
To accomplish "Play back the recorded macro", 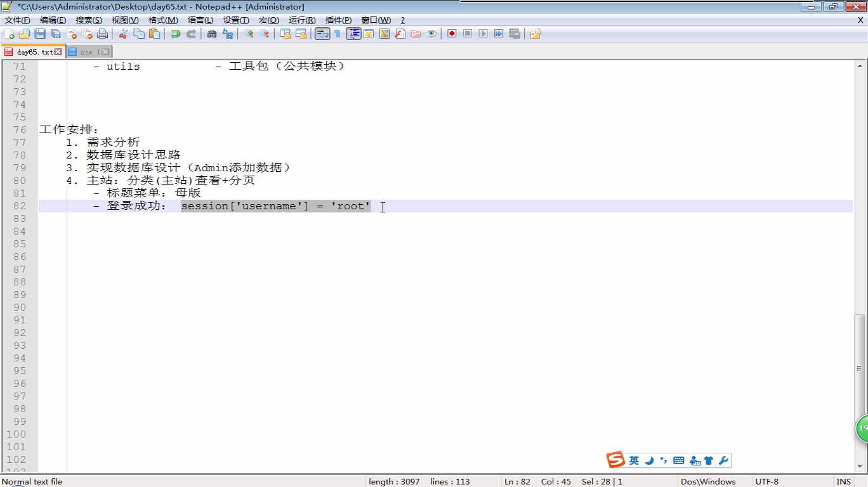I will 483,34.
